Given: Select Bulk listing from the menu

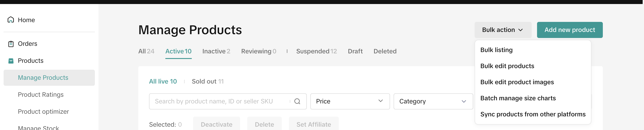Looking at the screenshot, I should point(496,50).
